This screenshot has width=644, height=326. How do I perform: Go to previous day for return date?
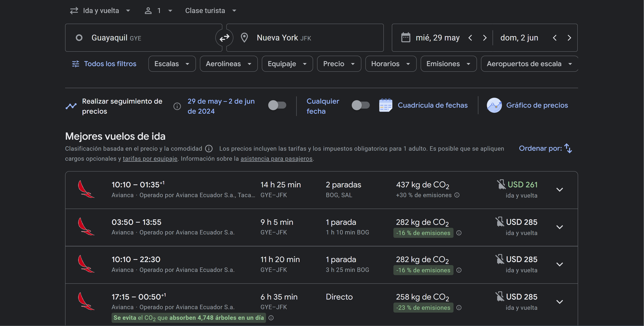(x=555, y=38)
